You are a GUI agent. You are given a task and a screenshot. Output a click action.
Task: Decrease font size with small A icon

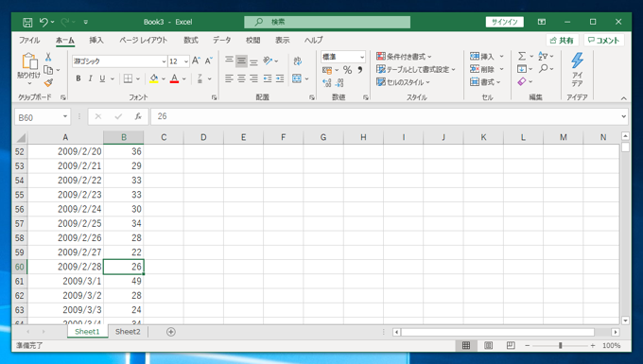(209, 61)
